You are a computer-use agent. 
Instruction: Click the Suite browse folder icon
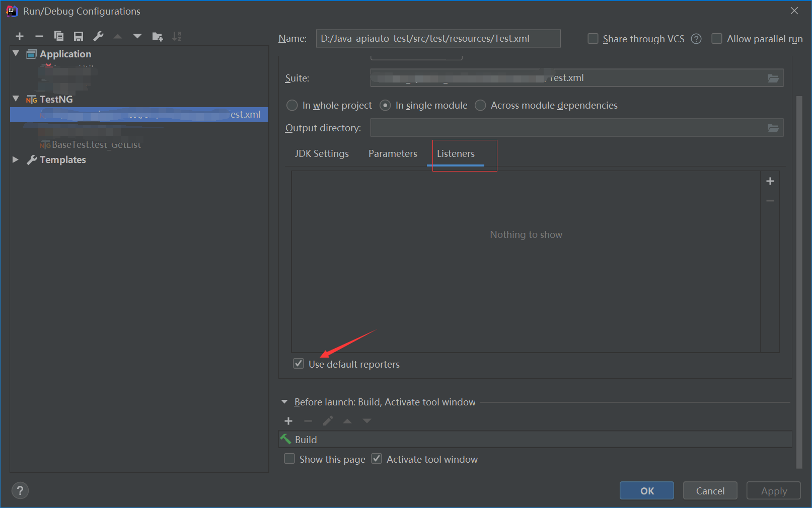coord(773,78)
